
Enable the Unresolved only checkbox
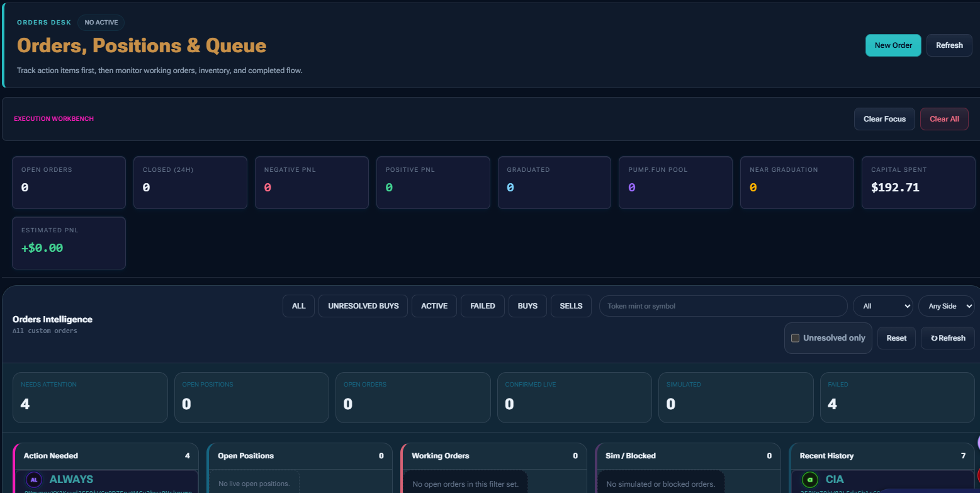796,338
